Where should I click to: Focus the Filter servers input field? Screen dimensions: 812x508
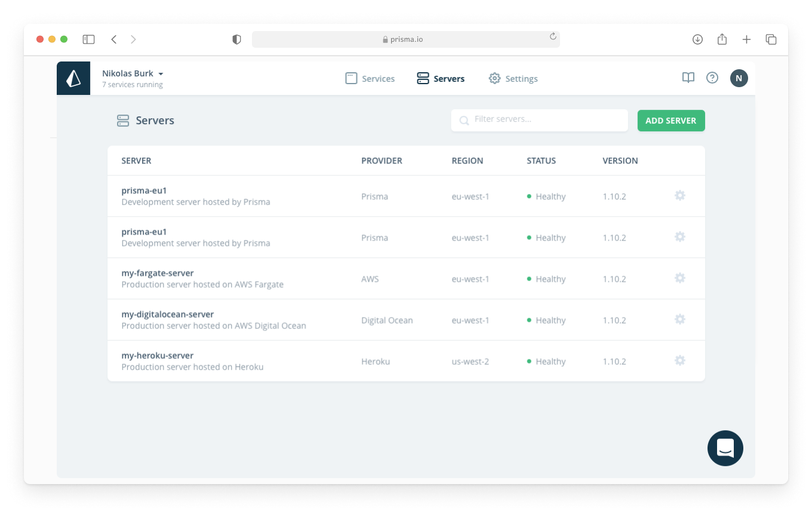pyautogui.click(x=540, y=120)
